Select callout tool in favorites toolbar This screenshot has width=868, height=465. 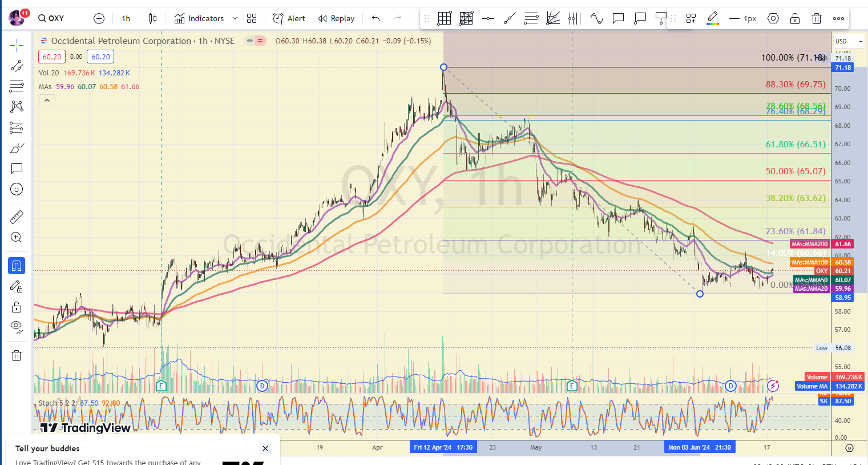click(640, 18)
